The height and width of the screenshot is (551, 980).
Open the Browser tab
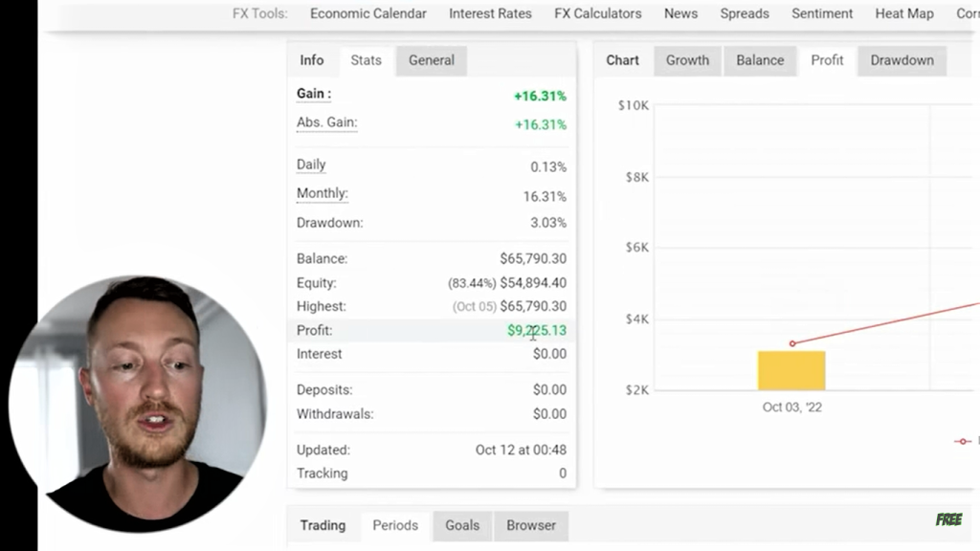531,525
